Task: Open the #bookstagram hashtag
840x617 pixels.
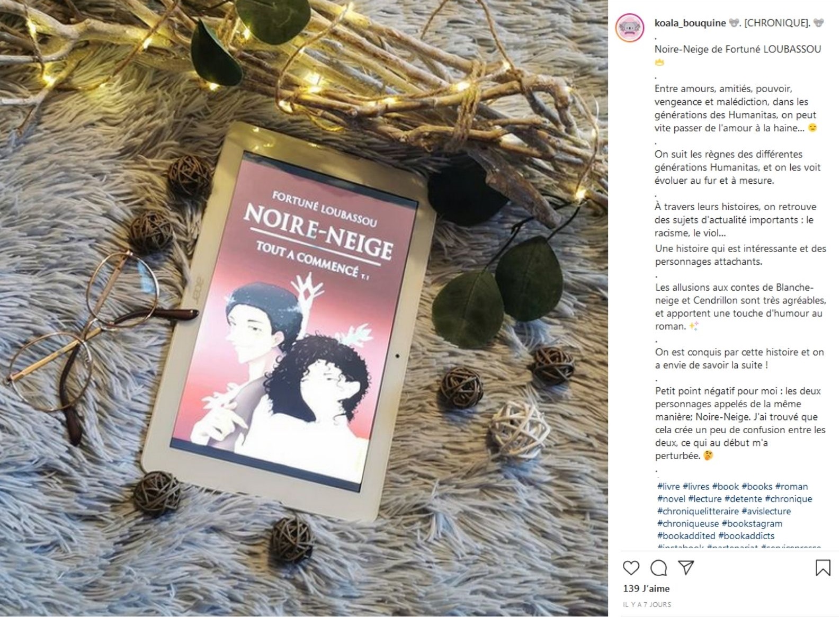Action: 752,523
